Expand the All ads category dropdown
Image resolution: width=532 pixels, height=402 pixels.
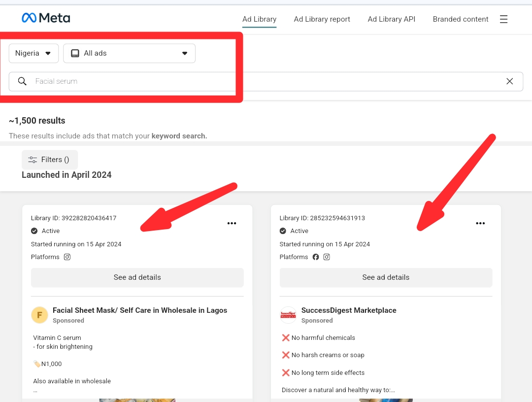(129, 53)
